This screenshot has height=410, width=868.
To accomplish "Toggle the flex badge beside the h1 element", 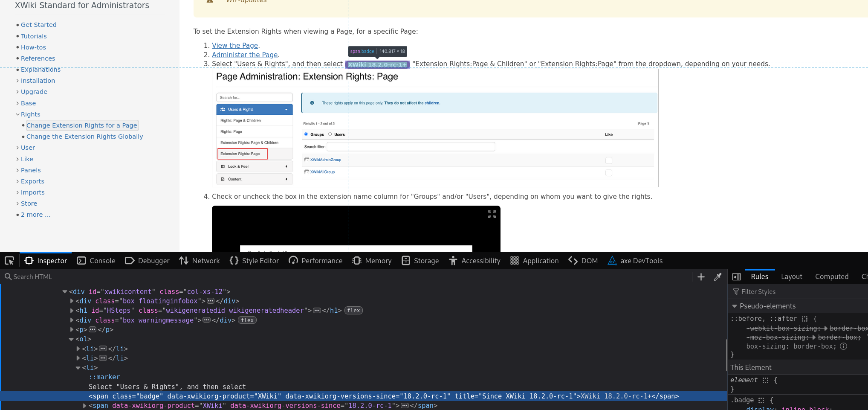I will 353,311.
